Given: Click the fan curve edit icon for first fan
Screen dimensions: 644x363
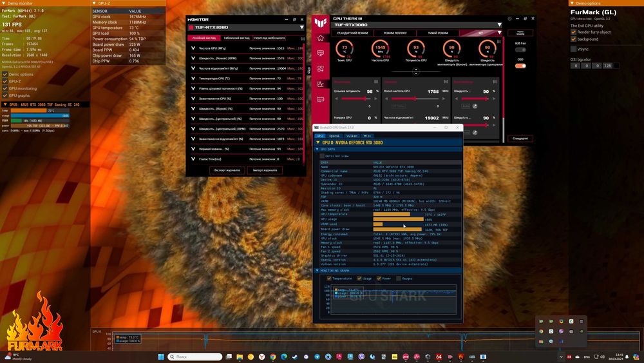Looking at the screenshot, I should [x=475, y=106].
